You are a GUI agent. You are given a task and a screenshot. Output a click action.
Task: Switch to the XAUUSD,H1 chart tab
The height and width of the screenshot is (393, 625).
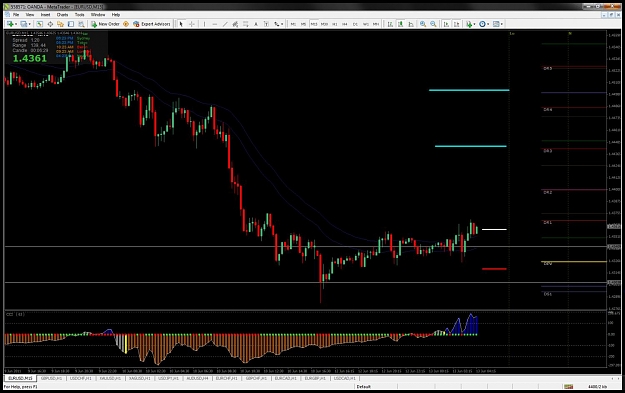110,378
